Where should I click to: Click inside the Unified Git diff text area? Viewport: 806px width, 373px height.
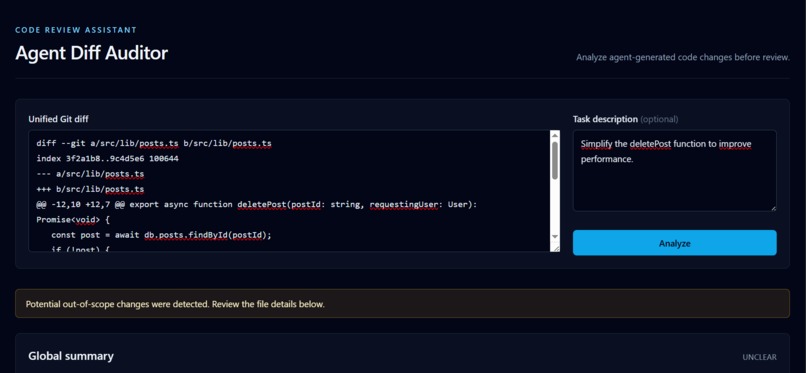pyautogui.click(x=289, y=191)
